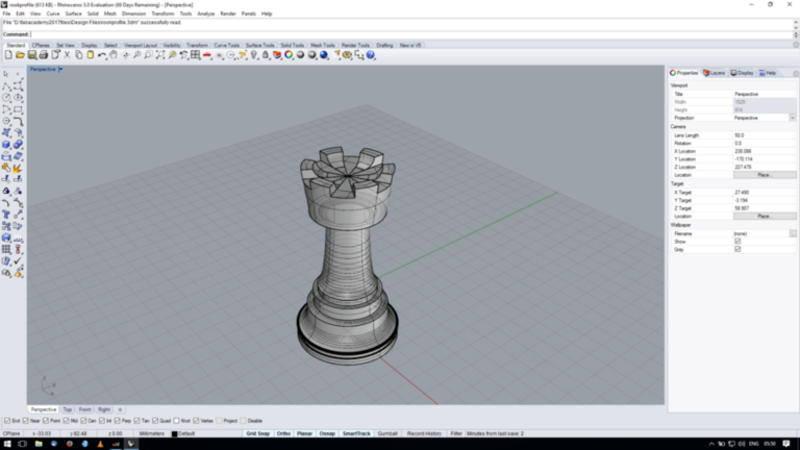Screen dimensions: 800x450
Task: Open the Millimeters units status field
Action: pyautogui.click(x=152, y=434)
